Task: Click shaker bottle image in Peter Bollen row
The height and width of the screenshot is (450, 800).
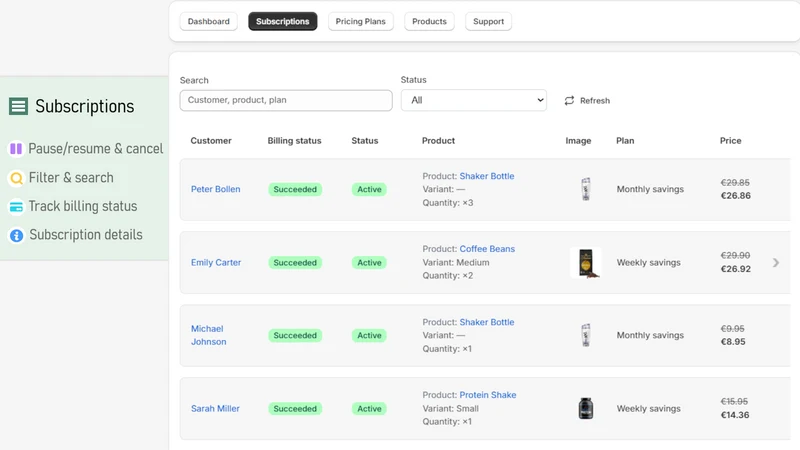Action: point(586,189)
